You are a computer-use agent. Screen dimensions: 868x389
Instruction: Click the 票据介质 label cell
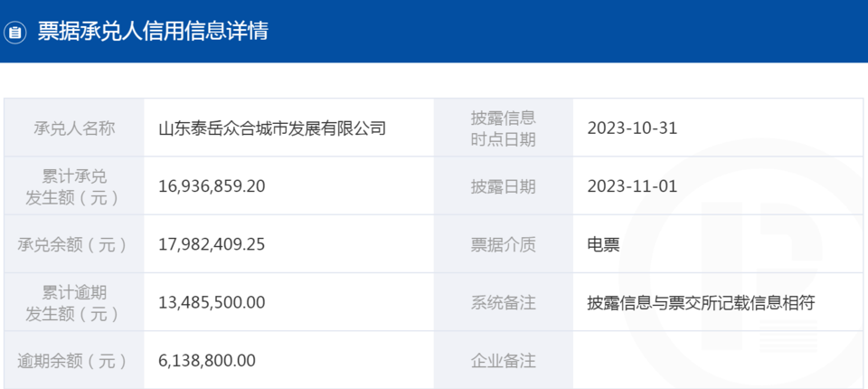504,244
